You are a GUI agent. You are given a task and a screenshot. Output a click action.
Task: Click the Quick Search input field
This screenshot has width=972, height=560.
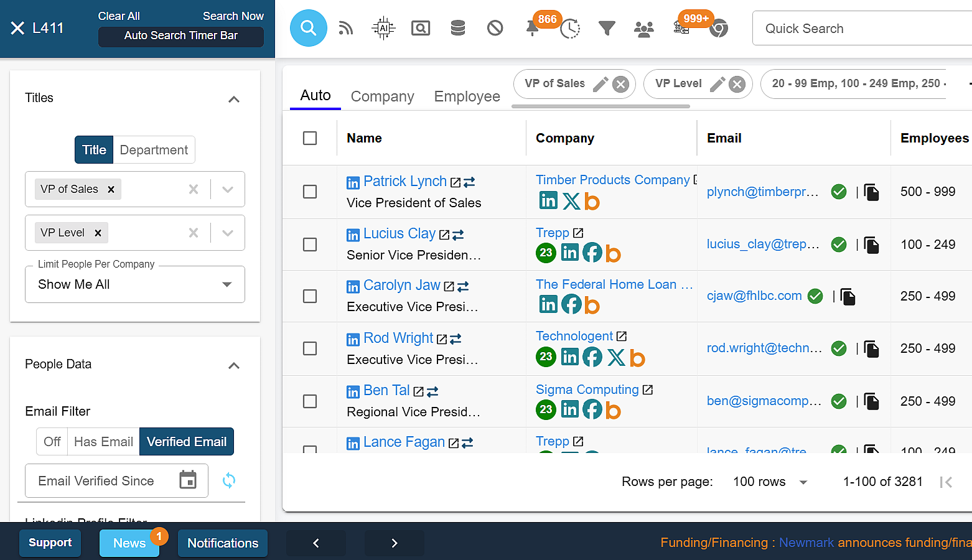point(862,29)
